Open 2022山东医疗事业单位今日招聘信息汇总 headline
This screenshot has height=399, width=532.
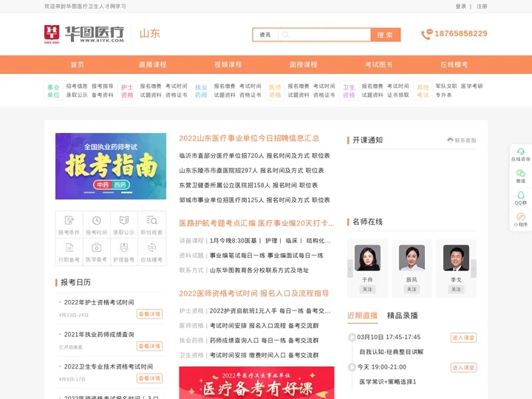click(250, 138)
